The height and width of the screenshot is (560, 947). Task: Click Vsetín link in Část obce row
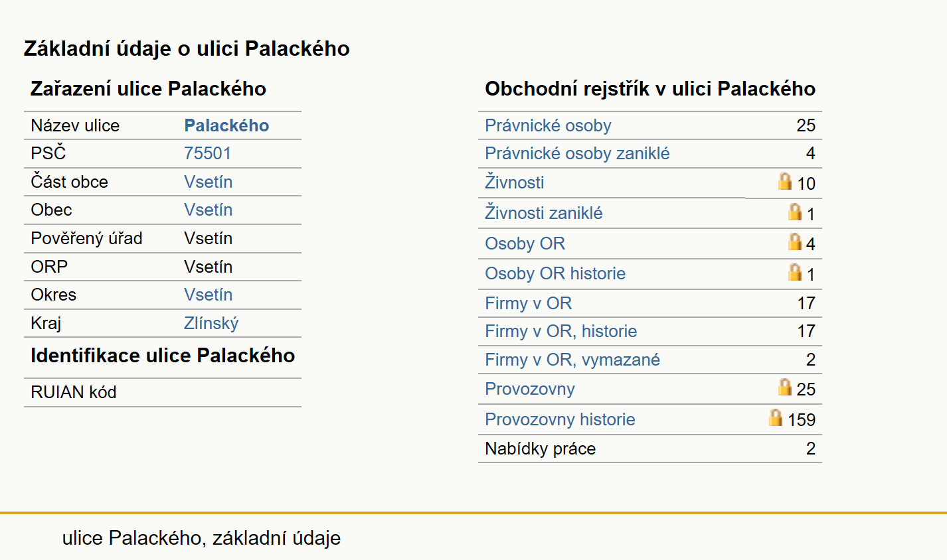(208, 182)
